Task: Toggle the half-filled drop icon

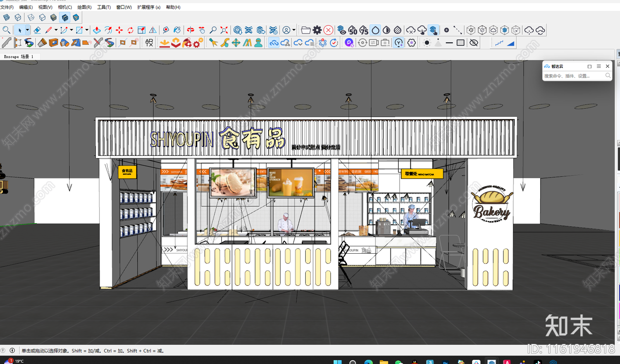Action: [x=386, y=30]
